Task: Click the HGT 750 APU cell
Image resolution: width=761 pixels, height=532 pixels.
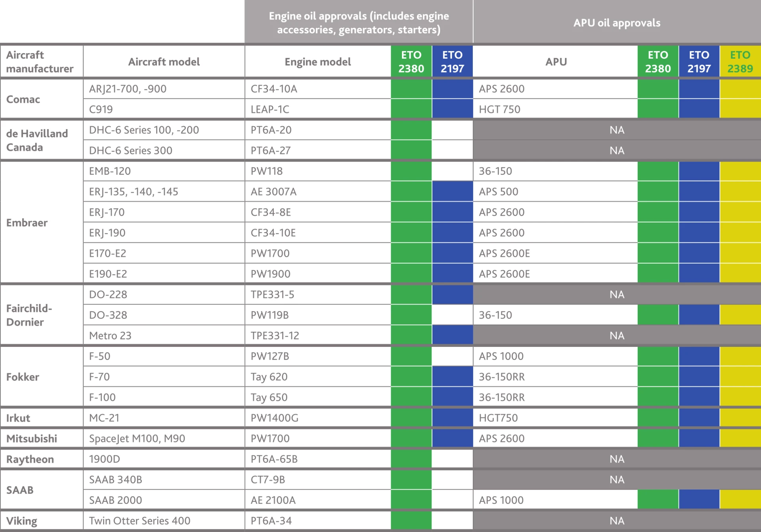Action: 555,109
